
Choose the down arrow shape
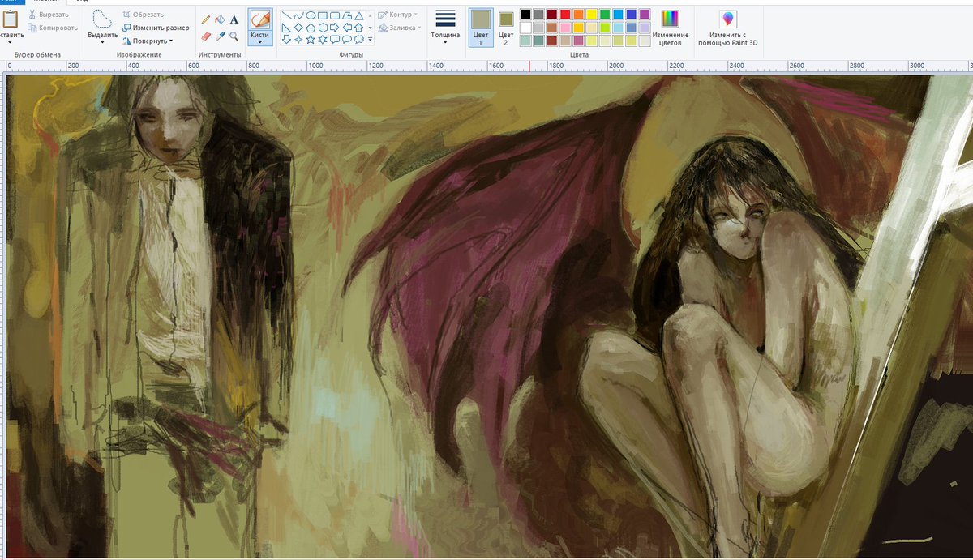tap(286, 39)
